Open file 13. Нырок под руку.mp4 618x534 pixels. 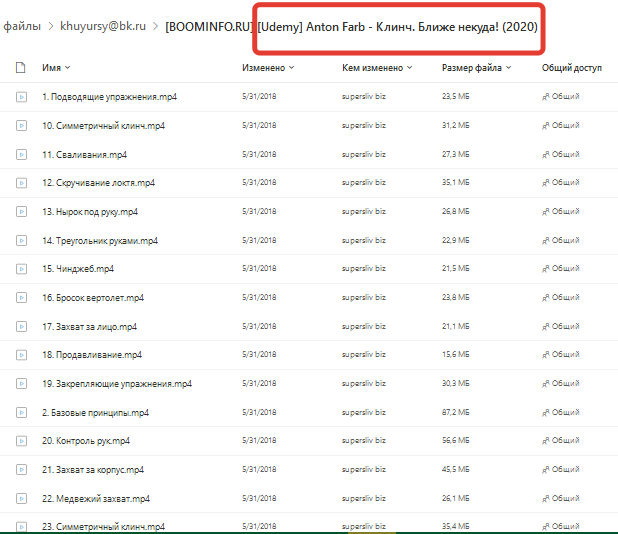(90, 212)
